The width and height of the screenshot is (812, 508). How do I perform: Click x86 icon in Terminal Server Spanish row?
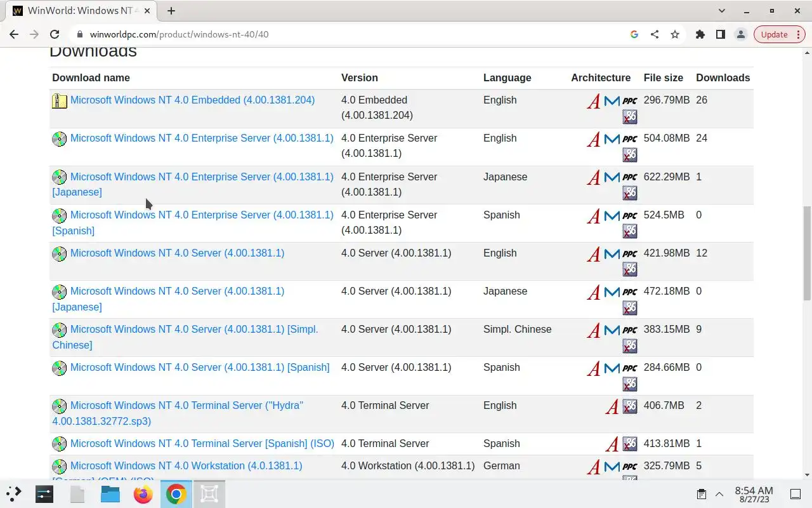tap(630, 444)
